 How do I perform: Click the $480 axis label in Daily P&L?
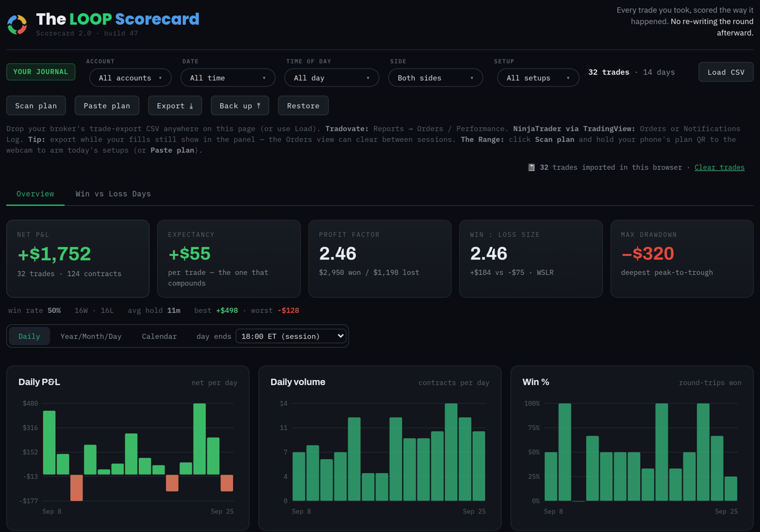(x=30, y=403)
